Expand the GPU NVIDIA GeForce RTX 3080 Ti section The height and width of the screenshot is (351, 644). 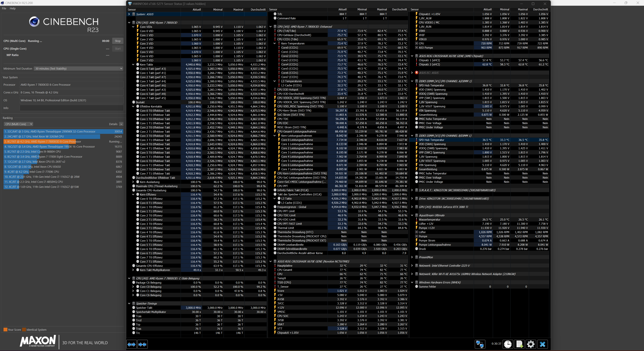tap(412, 207)
